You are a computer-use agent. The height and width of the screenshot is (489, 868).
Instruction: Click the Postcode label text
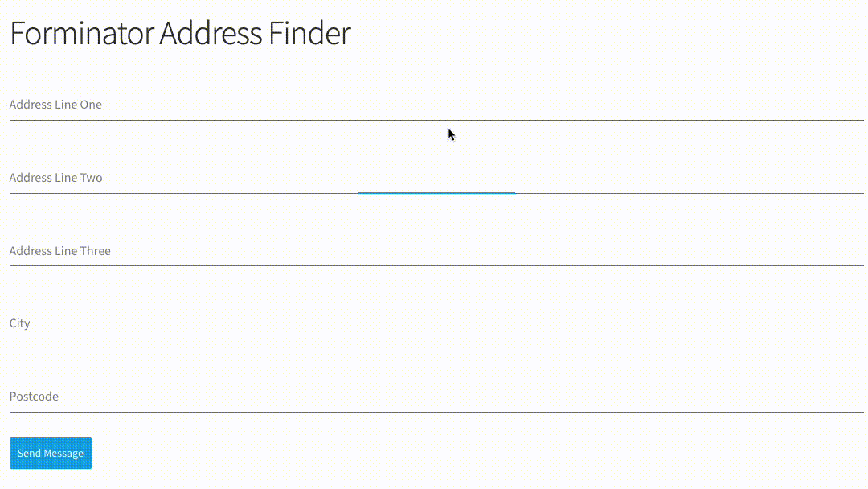(x=34, y=396)
